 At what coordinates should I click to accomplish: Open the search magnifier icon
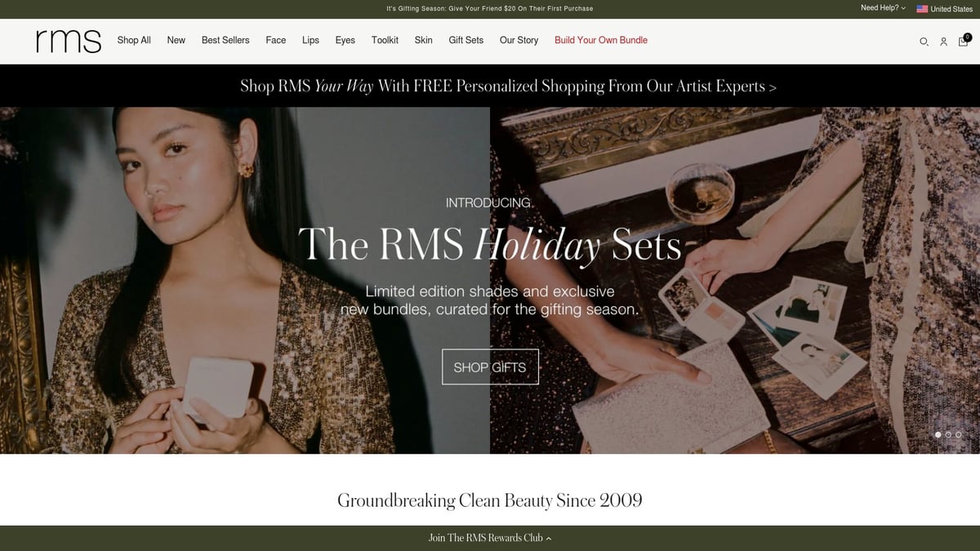point(924,42)
